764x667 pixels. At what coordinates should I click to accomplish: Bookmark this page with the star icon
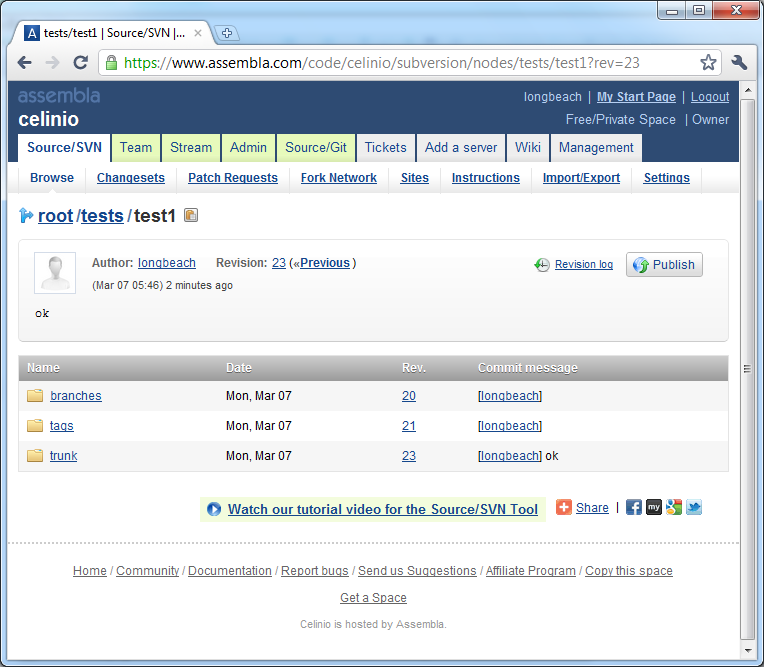pos(708,63)
